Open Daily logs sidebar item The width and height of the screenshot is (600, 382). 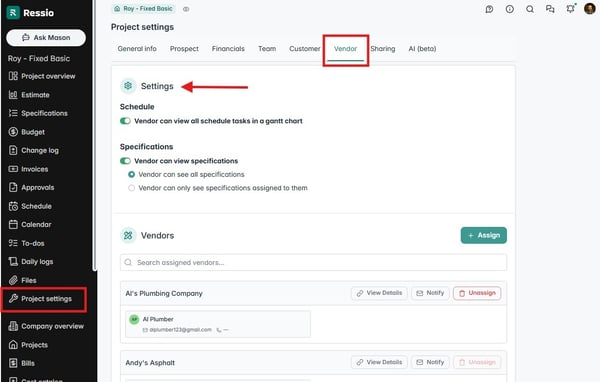tap(31, 262)
